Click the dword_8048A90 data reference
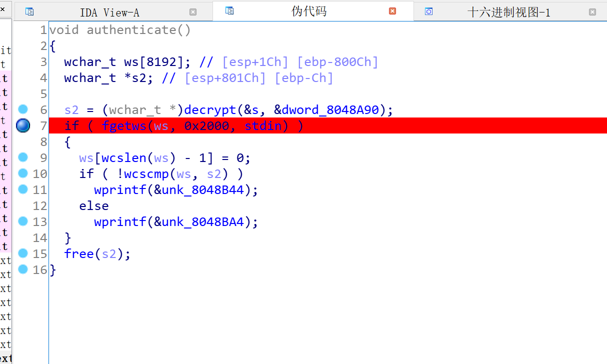The height and width of the screenshot is (364, 607). pyautogui.click(x=330, y=109)
